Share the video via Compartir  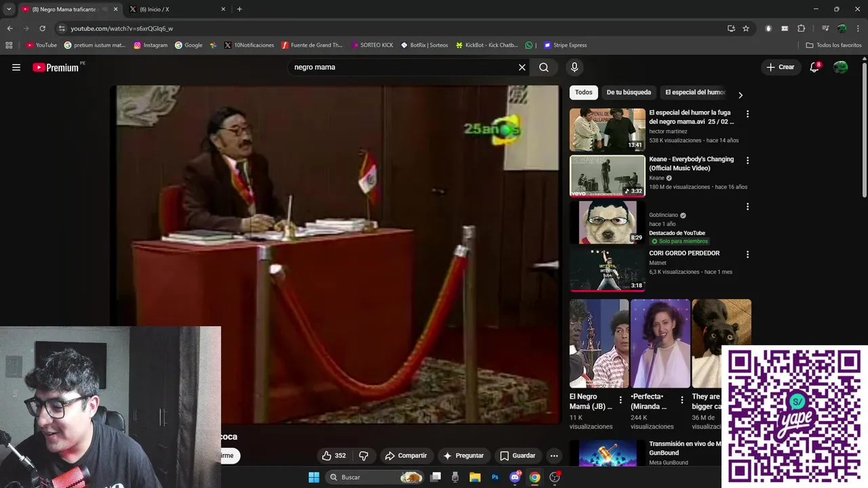pyautogui.click(x=406, y=455)
